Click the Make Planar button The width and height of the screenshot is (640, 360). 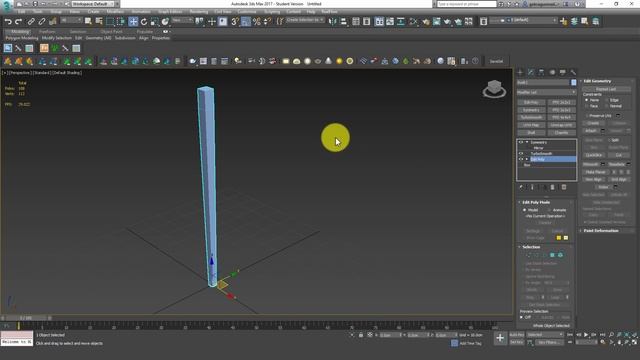coord(596,172)
